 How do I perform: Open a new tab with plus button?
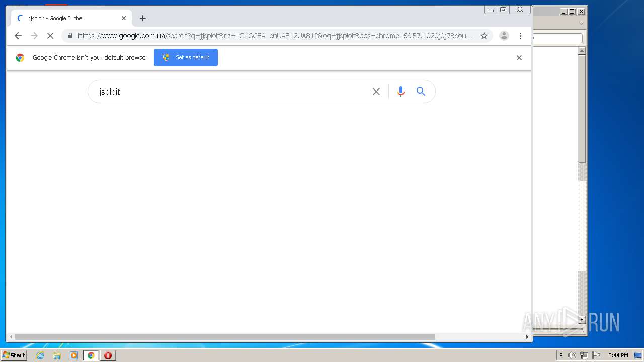pos(143,18)
